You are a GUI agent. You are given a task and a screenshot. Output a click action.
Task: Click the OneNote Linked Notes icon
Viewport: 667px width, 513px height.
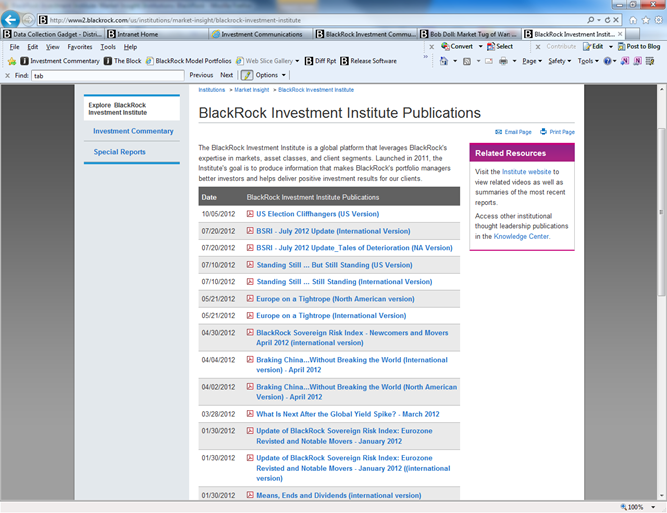(x=637, y=61)
